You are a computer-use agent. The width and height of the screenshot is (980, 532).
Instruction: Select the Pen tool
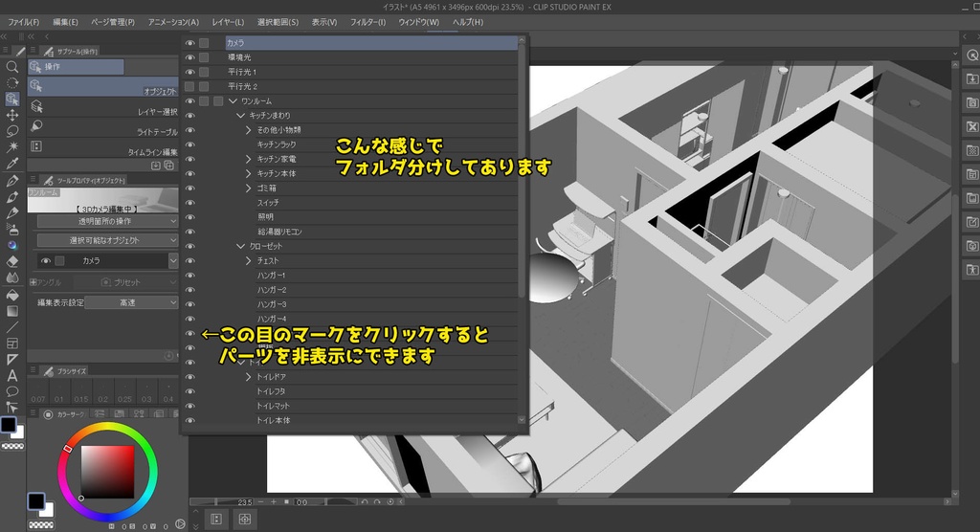click(x=11, y=181)
